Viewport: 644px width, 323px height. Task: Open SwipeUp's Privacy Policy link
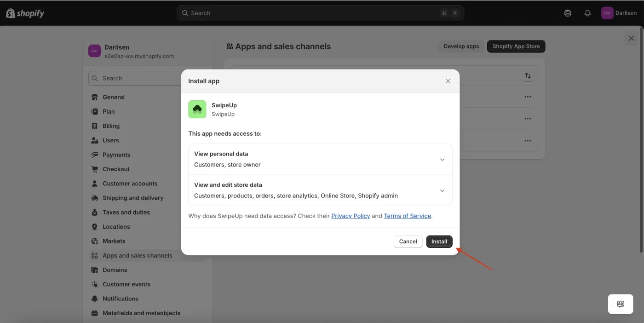(351, 216)
